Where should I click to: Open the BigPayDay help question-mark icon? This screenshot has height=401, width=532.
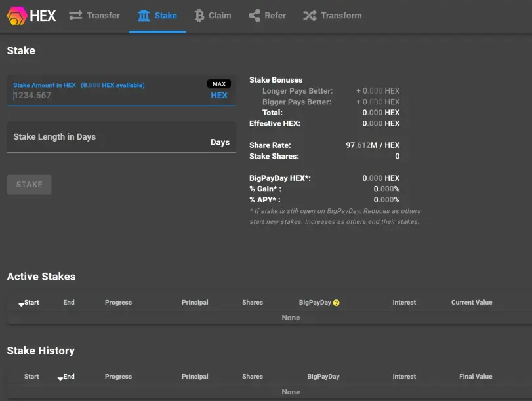(x=337, y=303)
